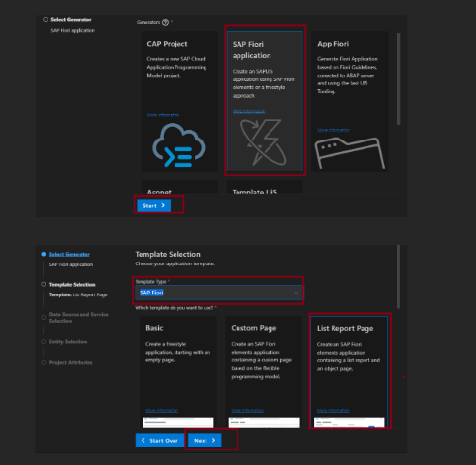Choose the List Report Page template card
The width and height of the screenshot is (476, 465).
click(349, 371)
